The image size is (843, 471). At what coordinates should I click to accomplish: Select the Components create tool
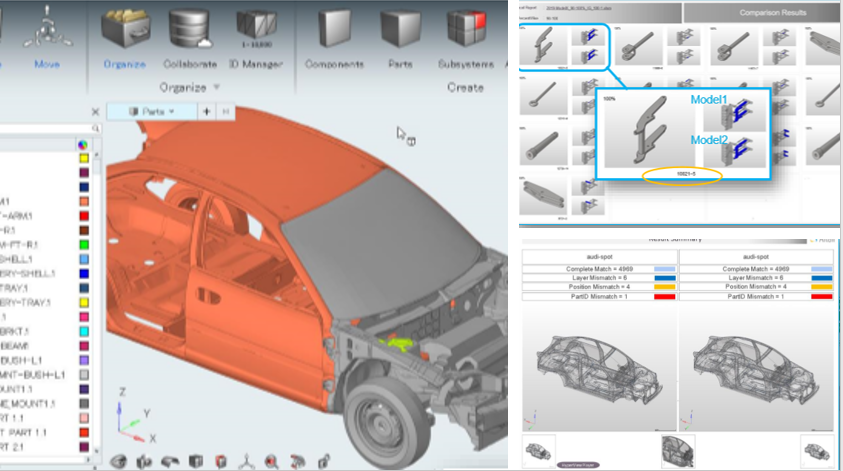(x=334, y=28)
